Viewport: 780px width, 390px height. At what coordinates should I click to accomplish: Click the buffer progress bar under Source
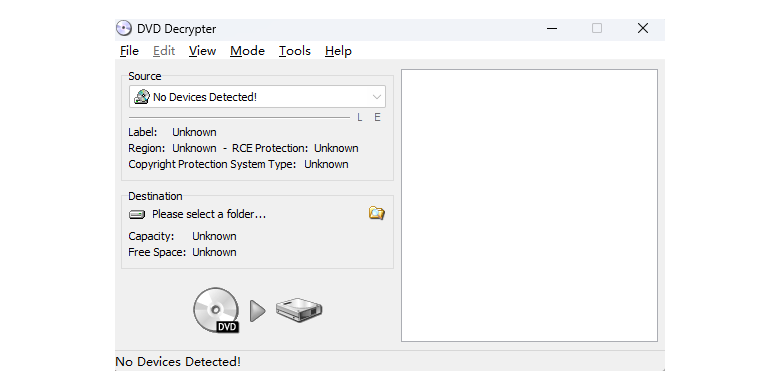(x=239, y=118)
